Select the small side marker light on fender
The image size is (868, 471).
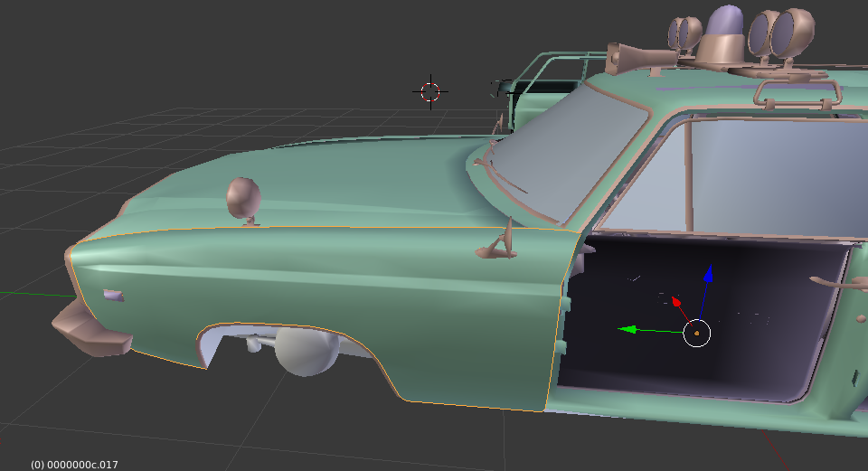(114, 296)
